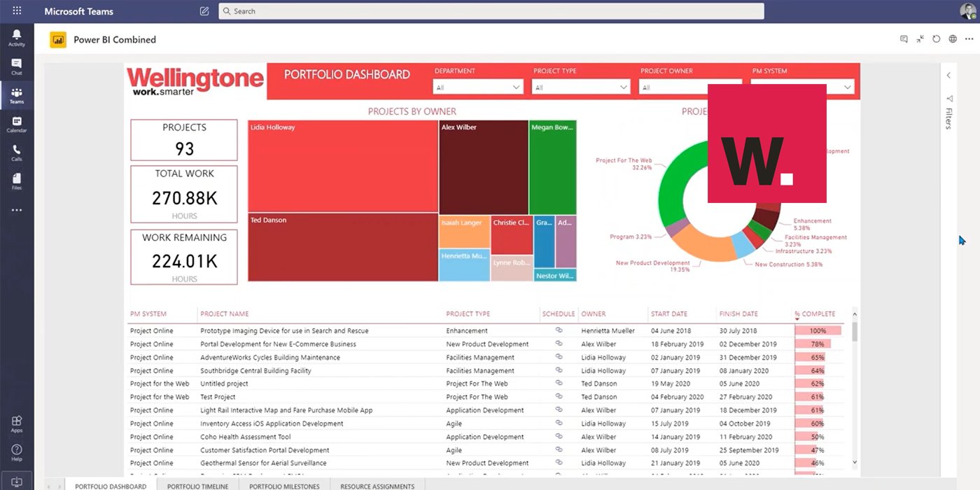Open Files in the Teams sidebar
The image size is (980, 490).
17,182
